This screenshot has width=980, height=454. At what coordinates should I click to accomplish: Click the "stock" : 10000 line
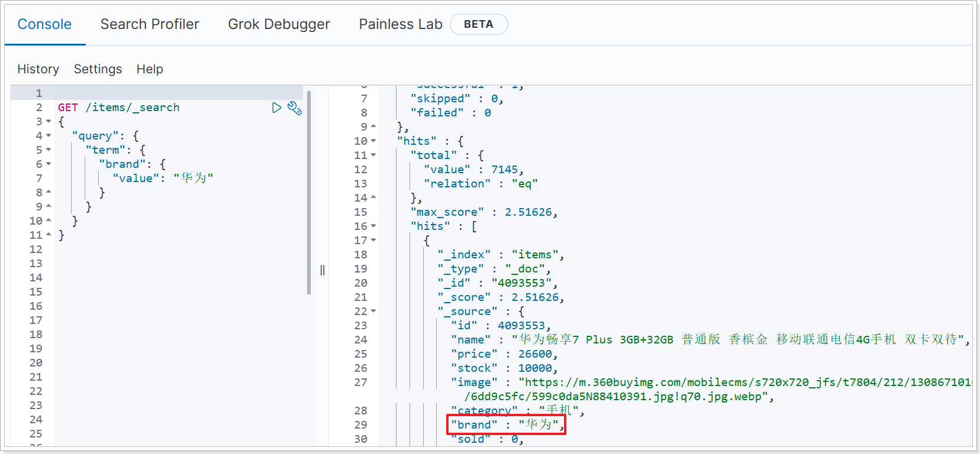pos(504,368)
